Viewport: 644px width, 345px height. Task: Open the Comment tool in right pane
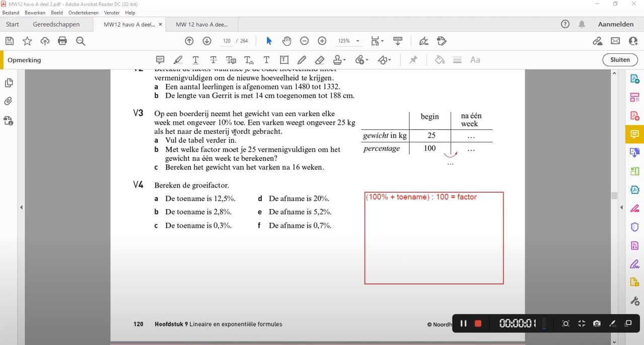pos(634,134)
